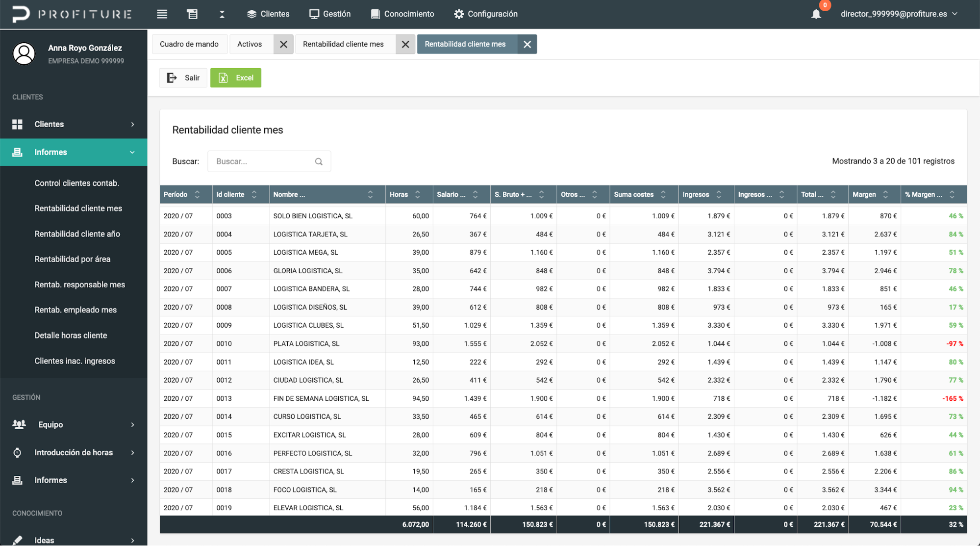
Task: Open the Conocimiento top menu
Action: (x=402, y=14)
